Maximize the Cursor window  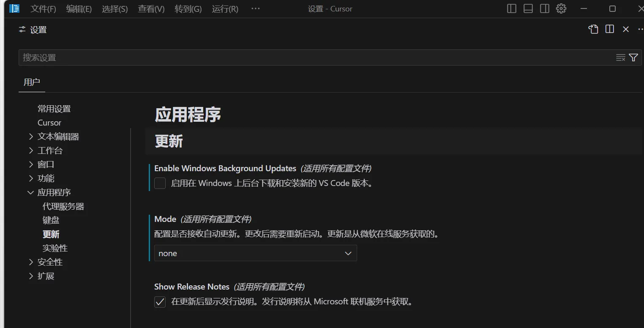point(612,8)
